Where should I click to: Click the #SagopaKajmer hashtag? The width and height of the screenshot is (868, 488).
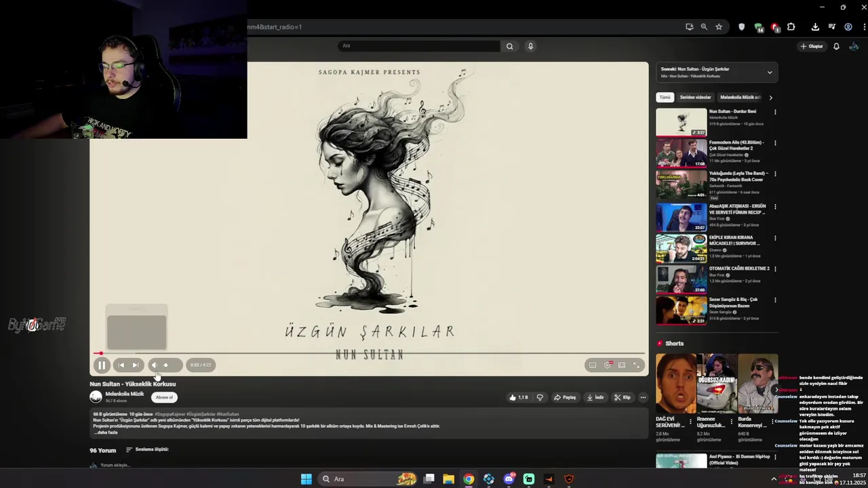(x=170, y=414)
